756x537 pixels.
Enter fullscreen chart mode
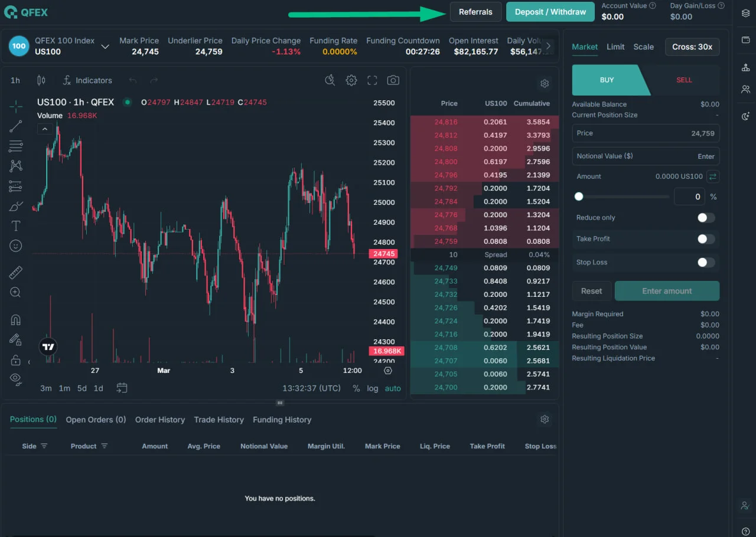(x=372, y=80)
